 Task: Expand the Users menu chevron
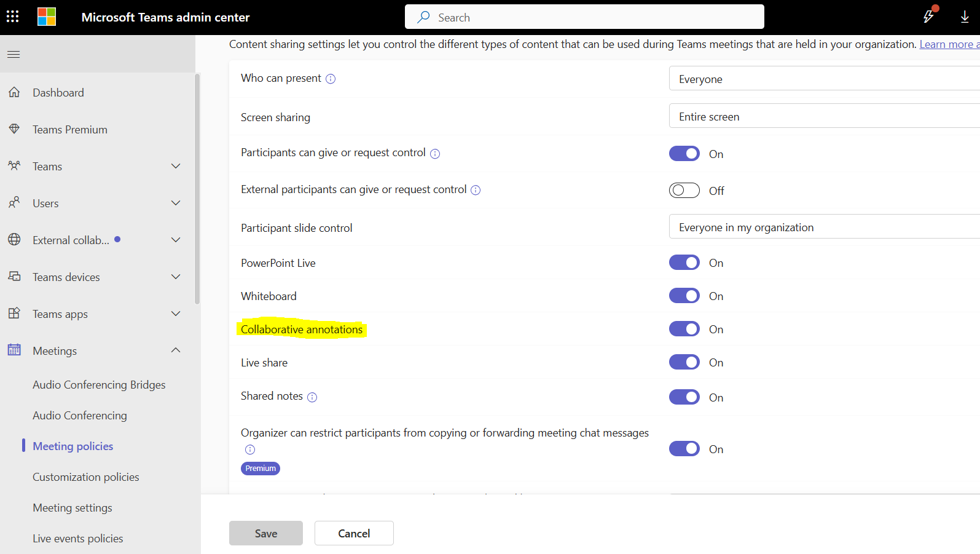tap(176, 203)
